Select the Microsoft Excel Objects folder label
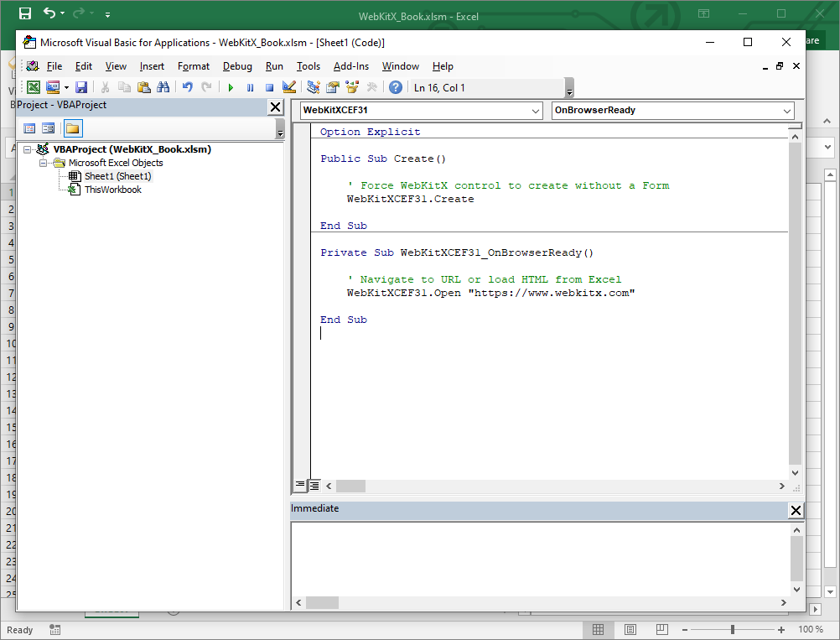 click(116, 163)
